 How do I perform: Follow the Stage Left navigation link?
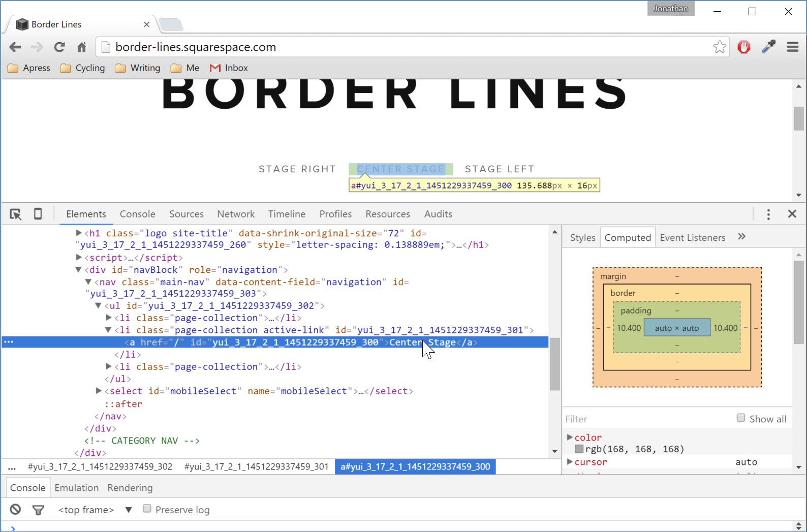500,169
